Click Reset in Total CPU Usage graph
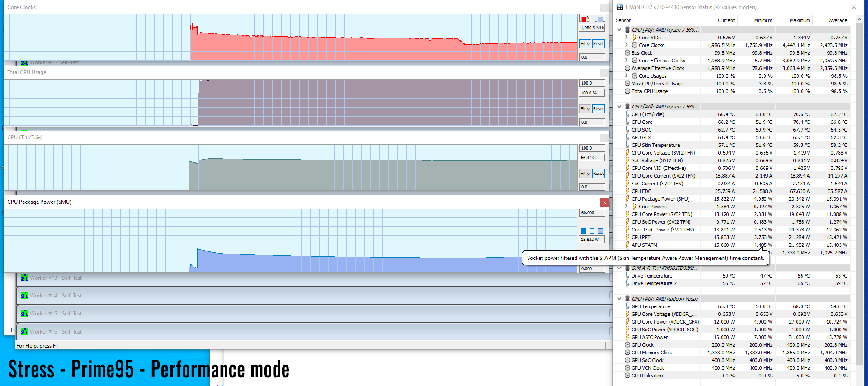868x386 pixels. pos(599,109)
